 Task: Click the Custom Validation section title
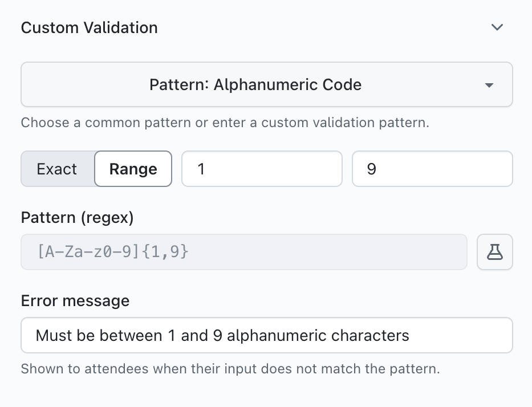[90, 27]
